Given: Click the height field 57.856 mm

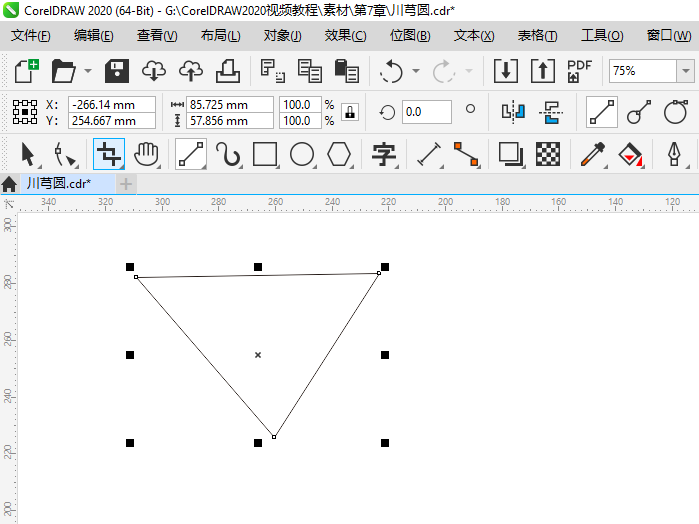Looking at the screenshot, I should (x=230, y=120).
